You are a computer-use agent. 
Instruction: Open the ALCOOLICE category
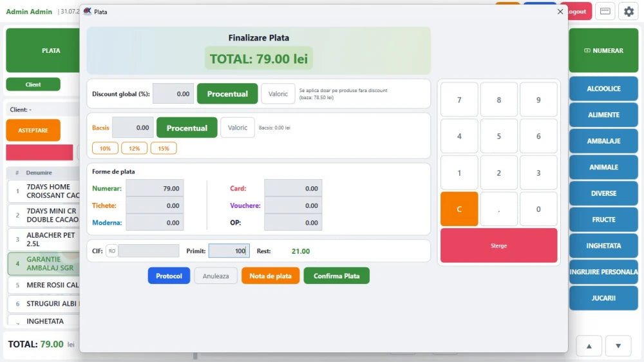click(603, 88)
